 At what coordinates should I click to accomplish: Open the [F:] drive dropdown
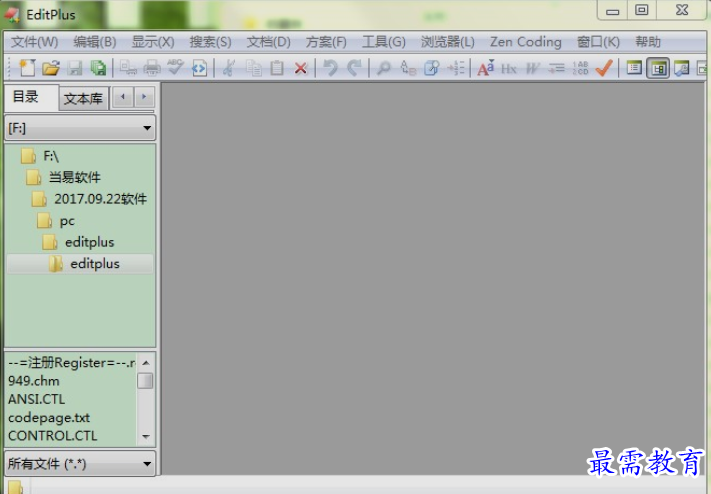click(80, 128)
